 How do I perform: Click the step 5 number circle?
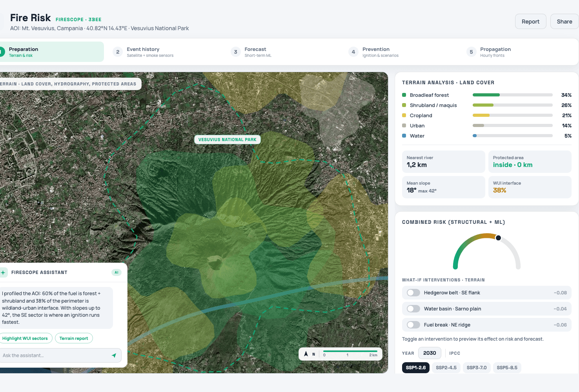coord(471,52)
